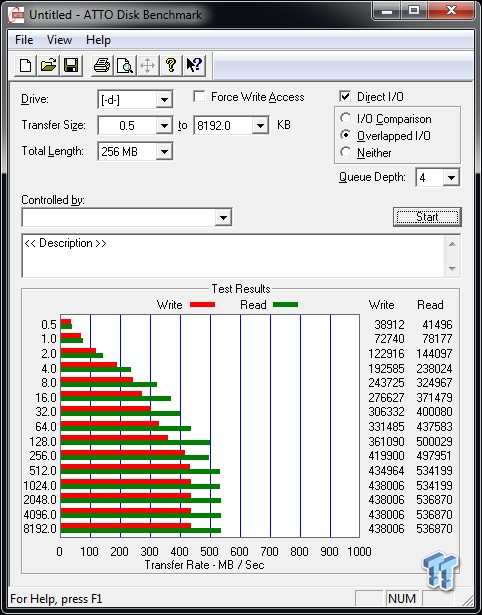Print results using the printer icon
Image resolution: width=482 pixels, height=615 pixels.
(102, 65)
